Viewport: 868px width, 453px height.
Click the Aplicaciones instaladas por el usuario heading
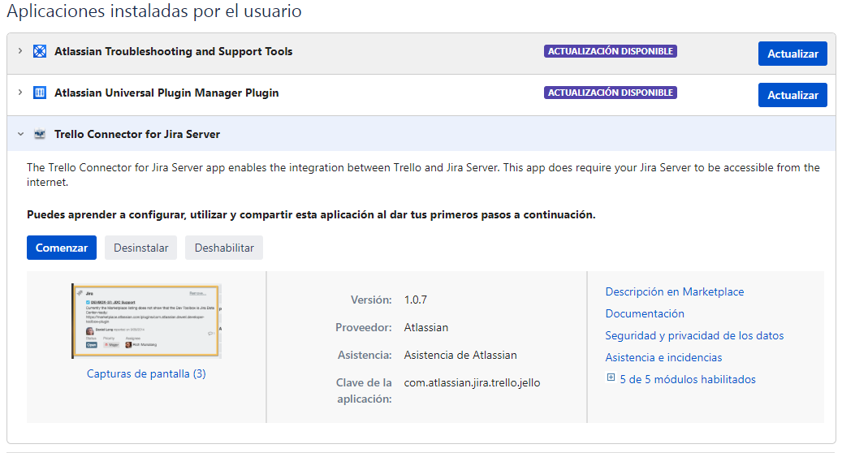[154, 11]
